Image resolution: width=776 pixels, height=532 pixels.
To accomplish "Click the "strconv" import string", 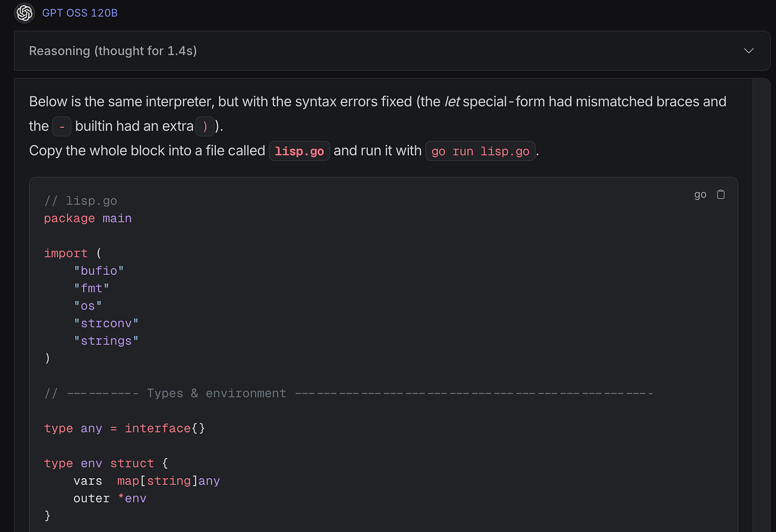I will click(x=106, y=323).
